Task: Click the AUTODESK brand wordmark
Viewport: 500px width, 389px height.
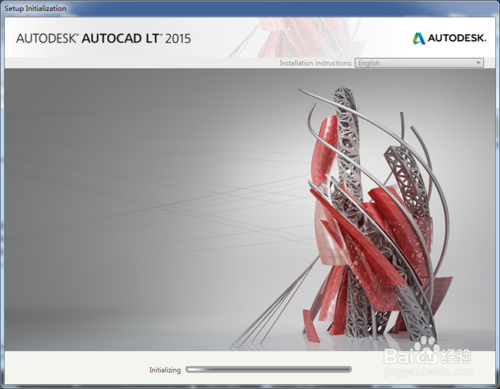Action: (457, 38)
